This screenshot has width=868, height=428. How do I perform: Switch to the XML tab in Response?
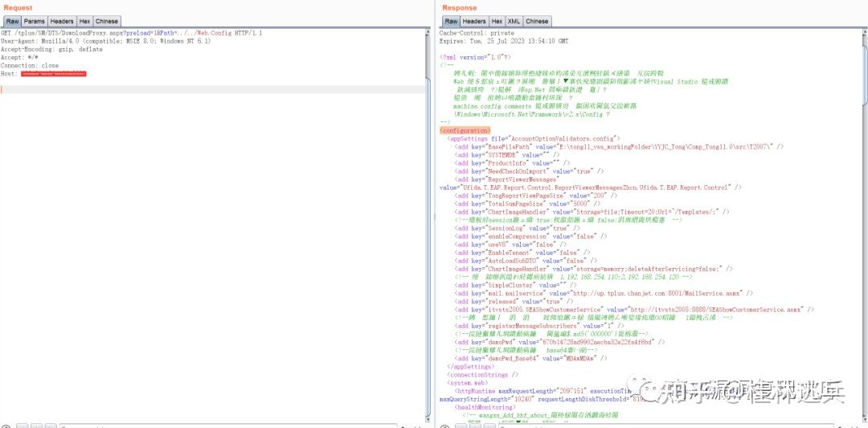(514, 21)
